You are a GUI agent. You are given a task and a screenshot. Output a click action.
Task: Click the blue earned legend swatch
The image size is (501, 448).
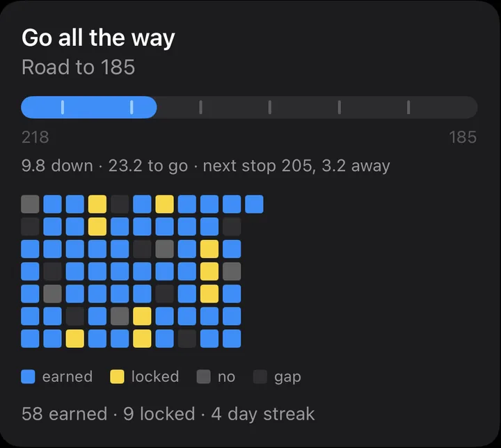click(x=28, y=376)
